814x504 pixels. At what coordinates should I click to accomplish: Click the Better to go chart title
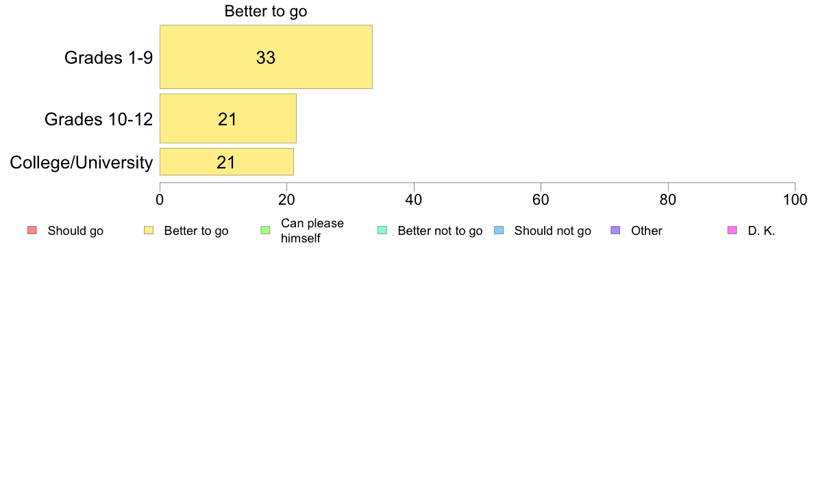click(266, 11)
